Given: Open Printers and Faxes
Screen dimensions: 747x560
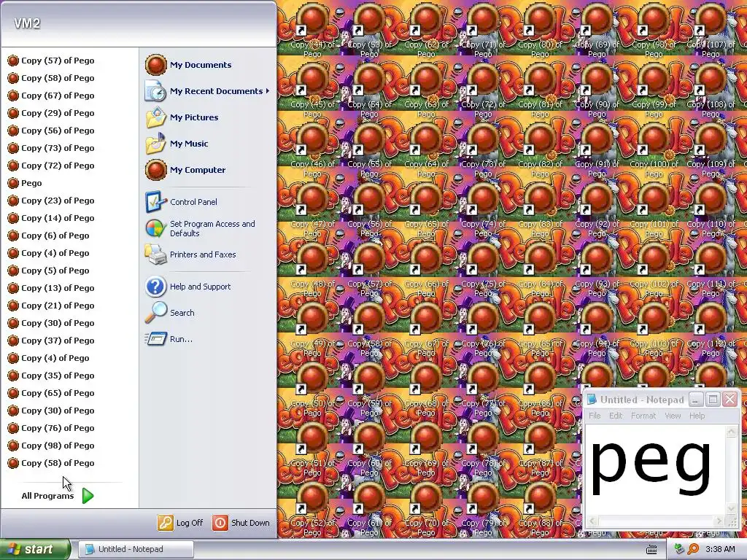Looking at the screenshot, I should click(190, 254).
